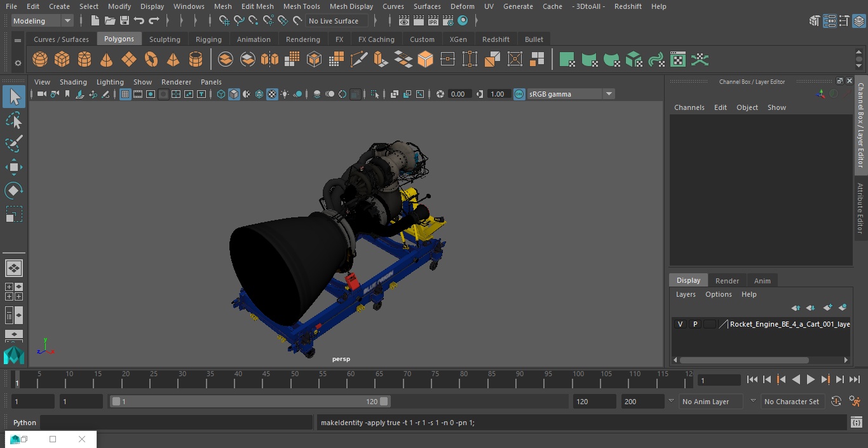Click the range slider bar

[x=250, y=401]
